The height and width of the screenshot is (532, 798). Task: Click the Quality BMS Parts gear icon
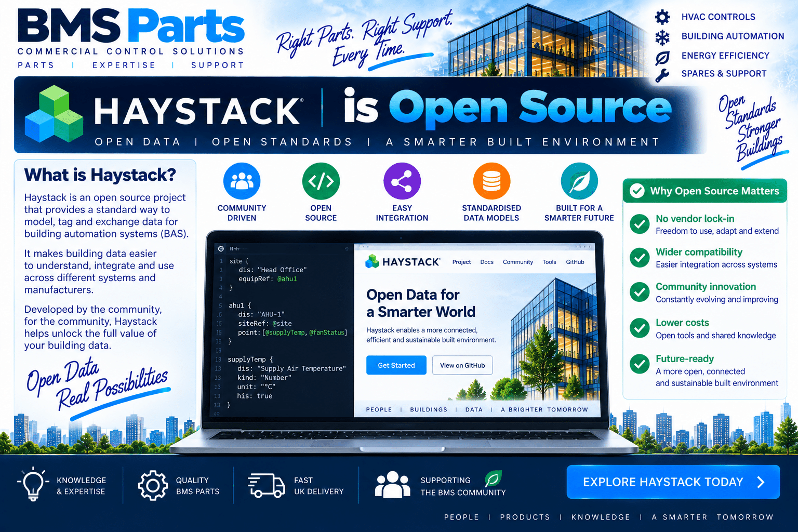click(x=153, y=486)
